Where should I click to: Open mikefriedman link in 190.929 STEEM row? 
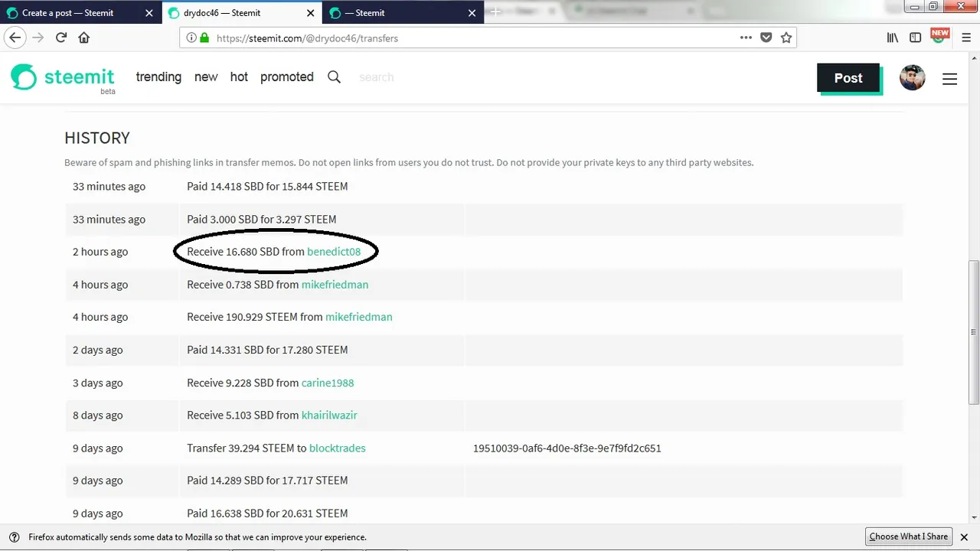[359, 317]
